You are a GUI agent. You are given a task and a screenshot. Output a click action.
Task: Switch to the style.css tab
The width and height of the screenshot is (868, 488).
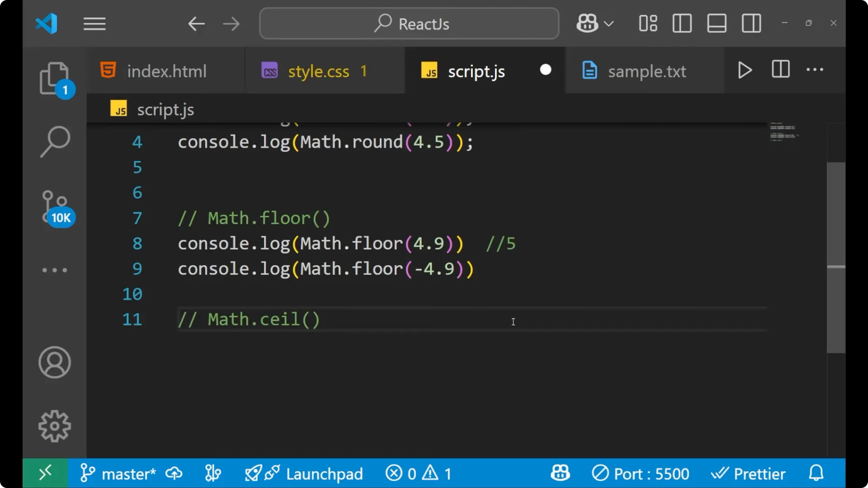[x=319, y=70]
